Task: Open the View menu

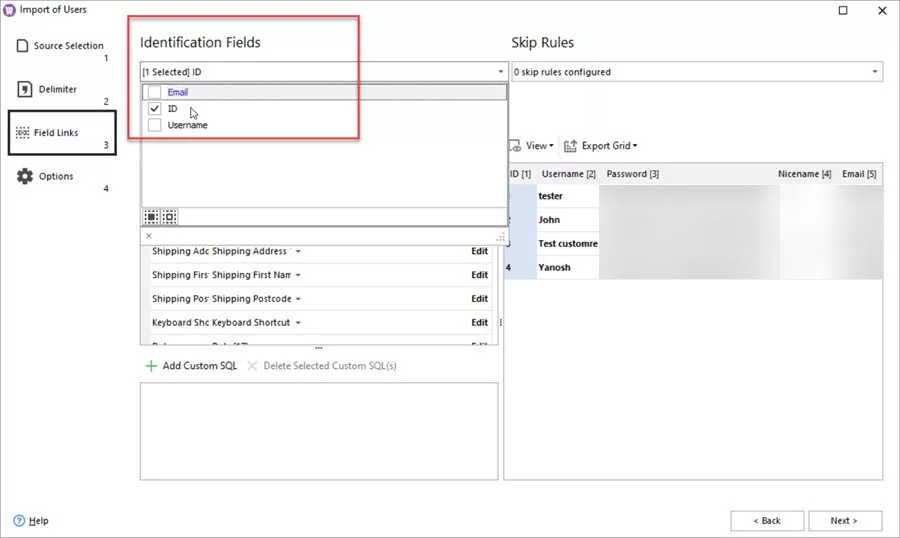Action: [x=537, y=146]
